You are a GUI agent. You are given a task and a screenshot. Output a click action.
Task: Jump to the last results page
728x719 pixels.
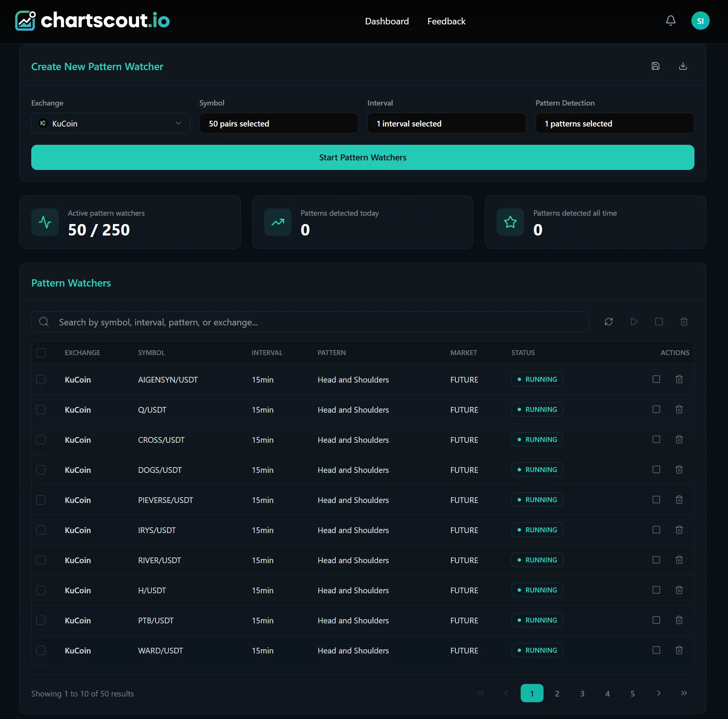coord(684,693)
